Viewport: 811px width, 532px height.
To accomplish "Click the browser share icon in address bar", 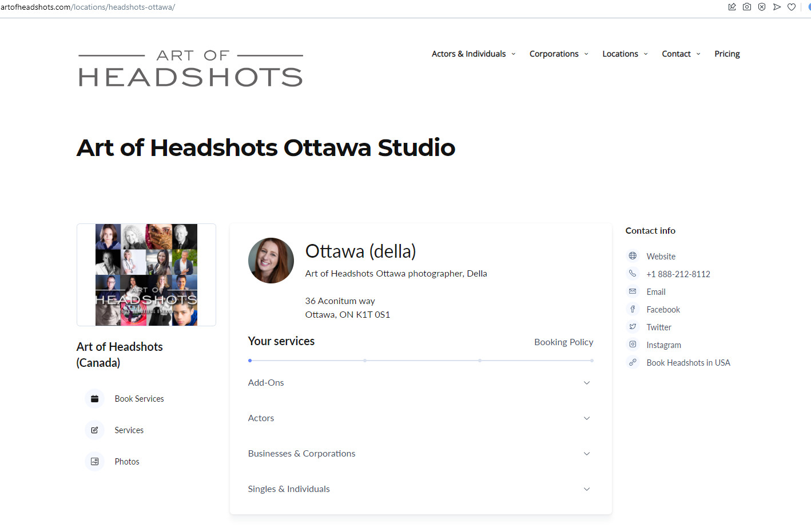I will tap(732, 7).
